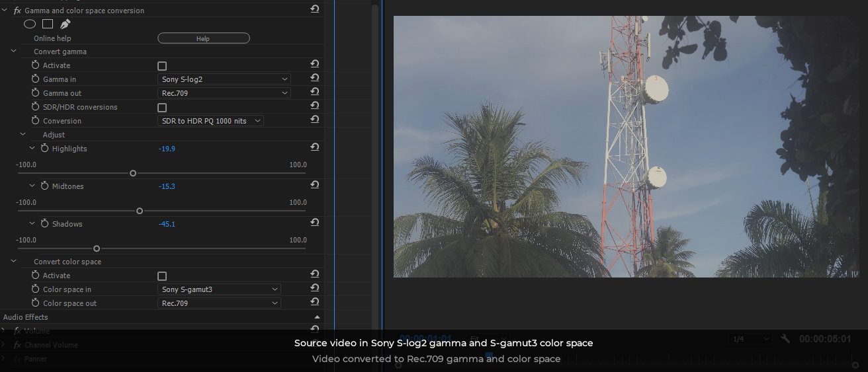Image resolution: width=868 pixels, height=372 pixels.
Task: Click the Shadows slider handle
Action: (97, 248)
